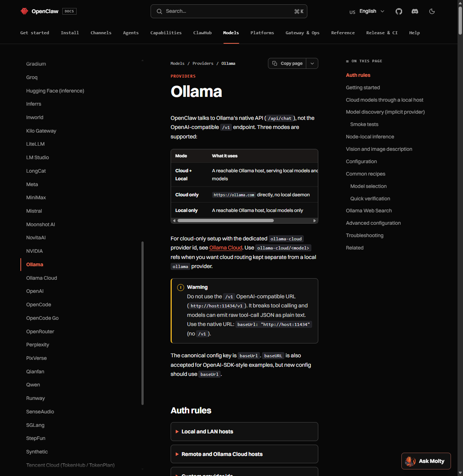Click the DOCS badge
Screen dimensions: 463x476
click(69, 11)
